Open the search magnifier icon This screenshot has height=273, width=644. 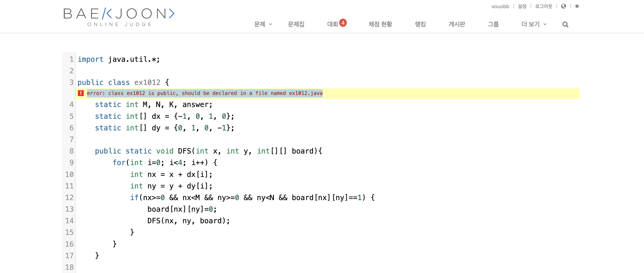pyautogui.click(x=565, y=25)
